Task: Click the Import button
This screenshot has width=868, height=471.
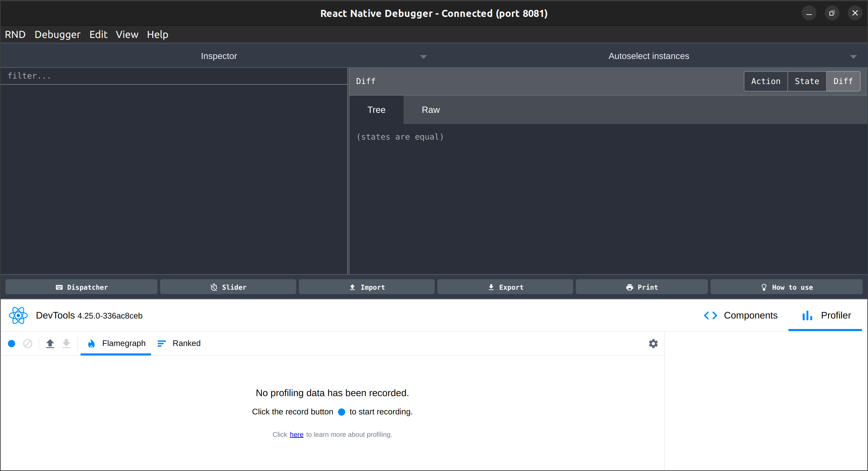Action: pyautogui.click(x=366, y=287)
